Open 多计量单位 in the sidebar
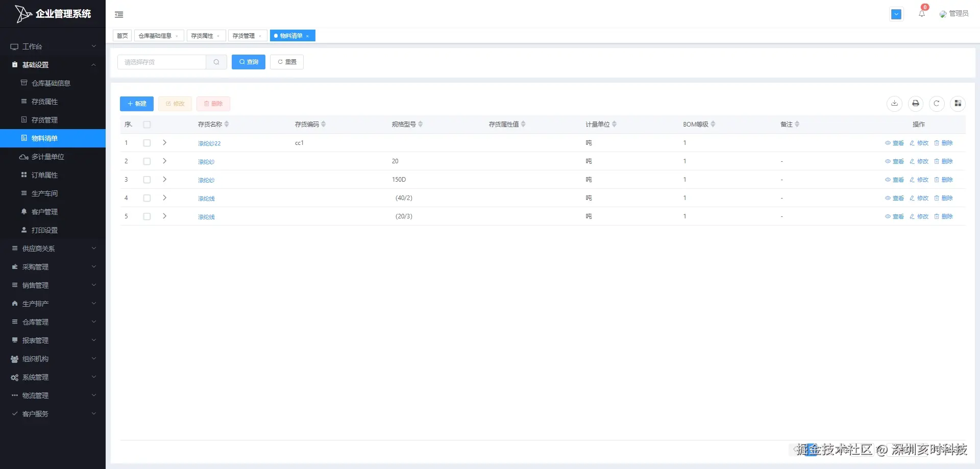980x469 pixels. click(x=53, y=157)
